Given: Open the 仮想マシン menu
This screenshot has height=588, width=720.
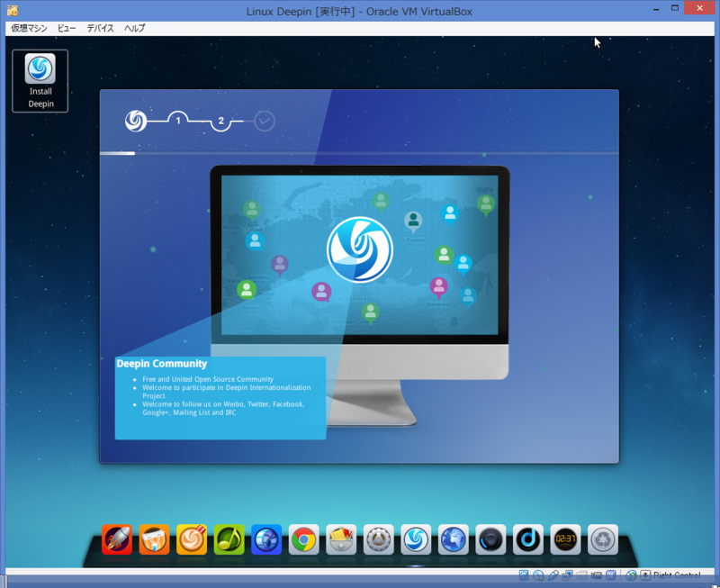Looking at the screenshot, I should click(x=31, y=28).
